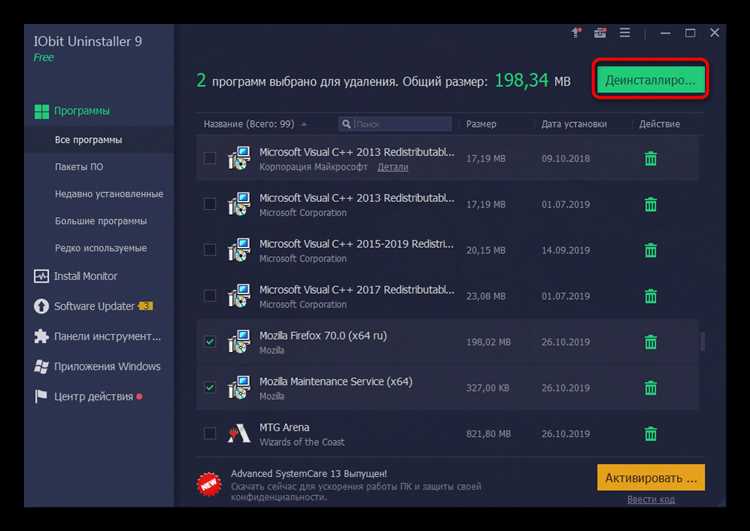Click the yellow Активировать button
The height and width of the screenshot is (531, 750).
click(651, 477)
